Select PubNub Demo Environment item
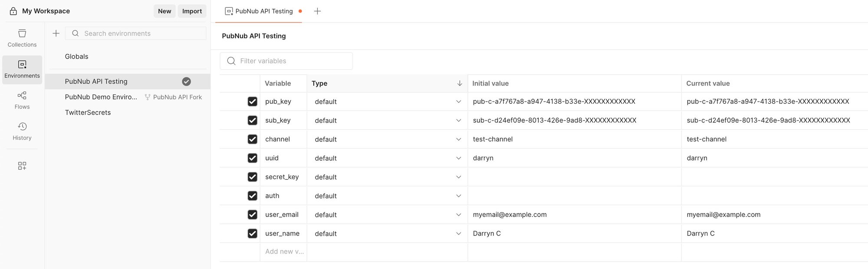868x269 pixels. tap(101, 97)
